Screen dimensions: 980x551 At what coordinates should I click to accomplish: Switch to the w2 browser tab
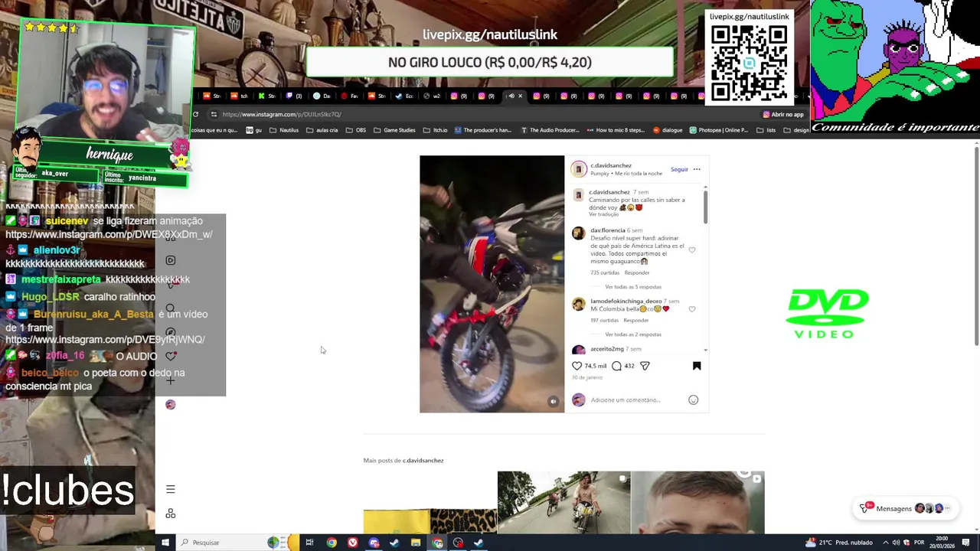click(433, 96)
